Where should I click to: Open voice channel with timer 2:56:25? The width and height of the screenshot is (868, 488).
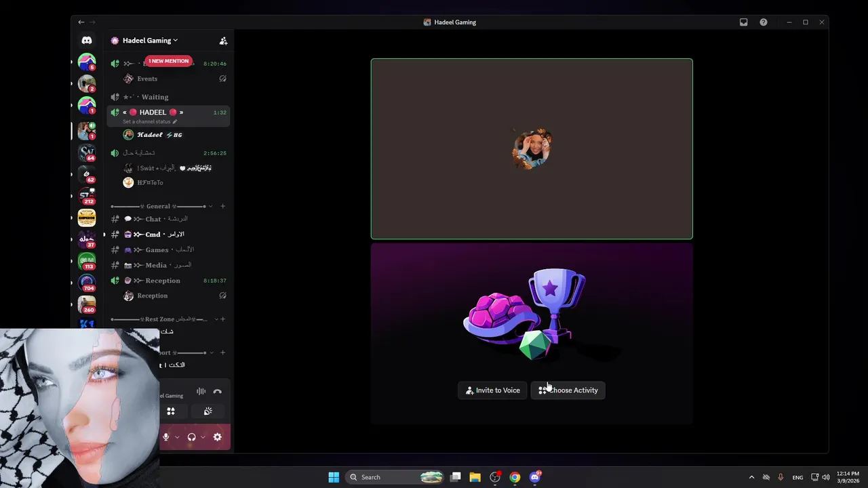click(x=168, y=153)
